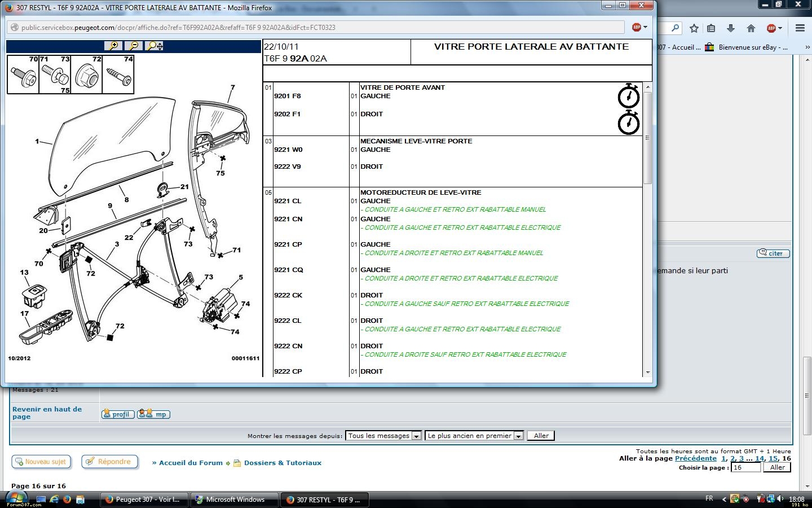Click the stopwatch icon beside 9201 F8 GAUCHE
Image resolution: width=812 pixels, height=508 pixels.
click(628, 96)
